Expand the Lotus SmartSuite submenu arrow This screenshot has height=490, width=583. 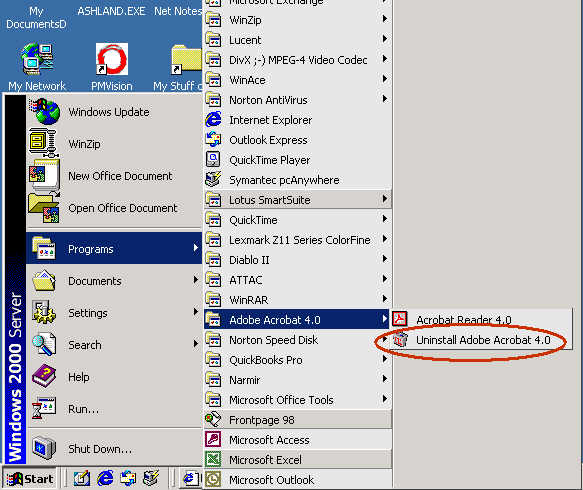click(385, 199)
